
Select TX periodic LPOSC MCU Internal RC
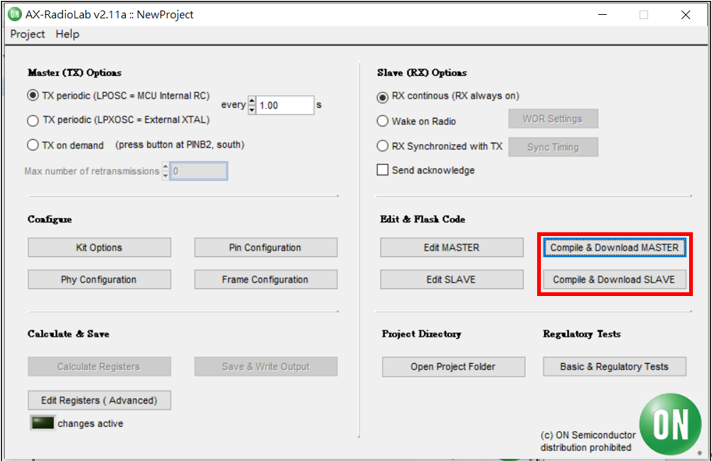pyautogui.click(x=33, y=95)
